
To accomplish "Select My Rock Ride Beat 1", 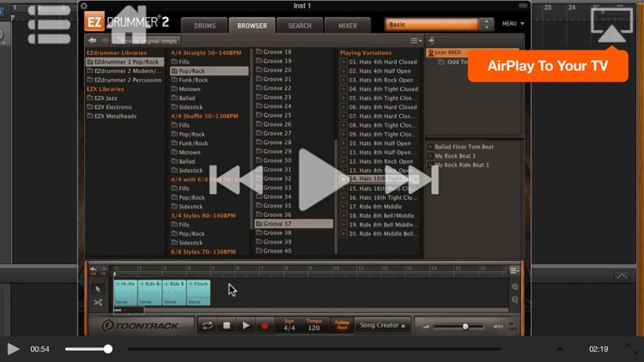I will point(462,165).
